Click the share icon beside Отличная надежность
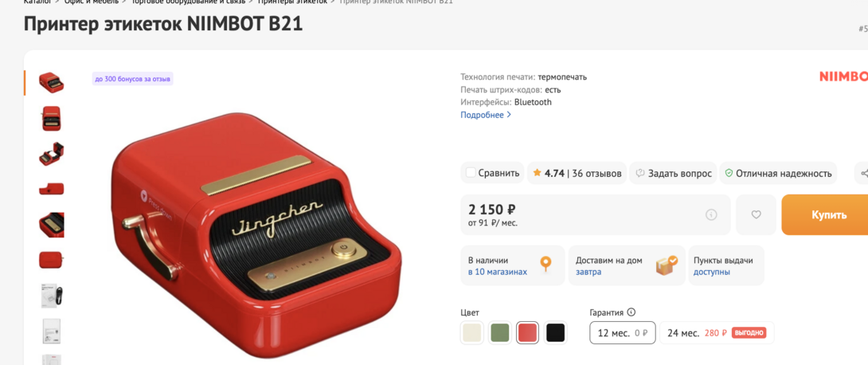 [863, 174]
